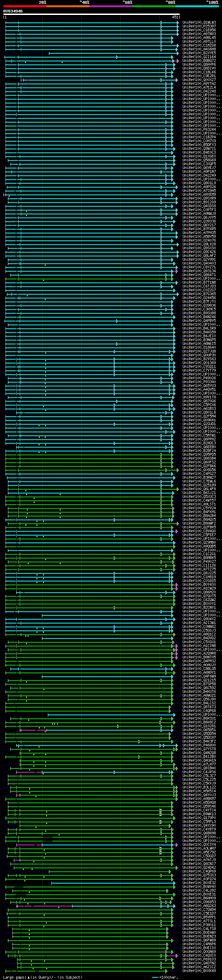The image size is (222, 980).
Task: Select the UniRef100_B8BQ72 label
Action: 199,61
